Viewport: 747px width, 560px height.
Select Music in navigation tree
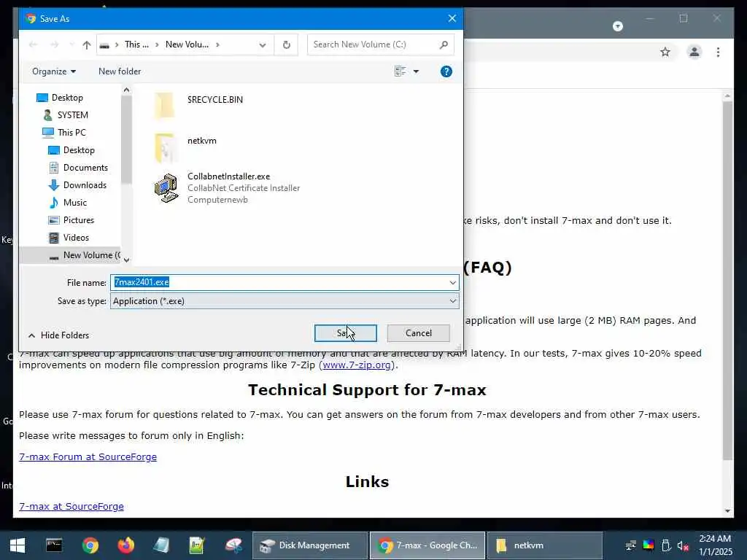pyautogui.click(x=75, y=203)
